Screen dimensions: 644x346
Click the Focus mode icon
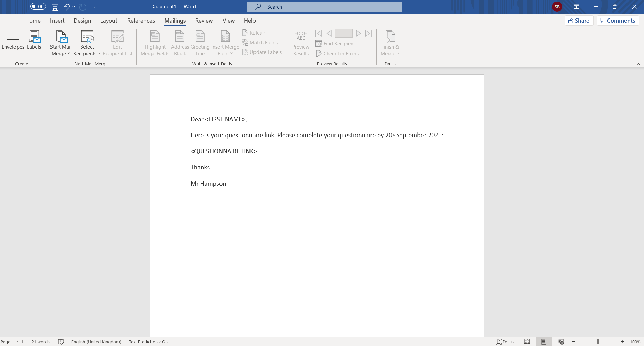coord(504,342)
